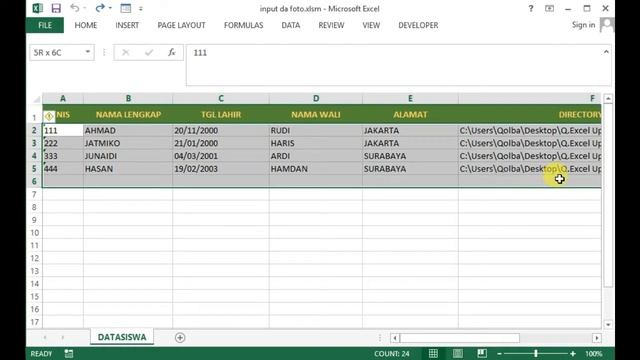Click the Excel logo icon
The width and height of the screenshot is (640, 360).
point(38,8)
